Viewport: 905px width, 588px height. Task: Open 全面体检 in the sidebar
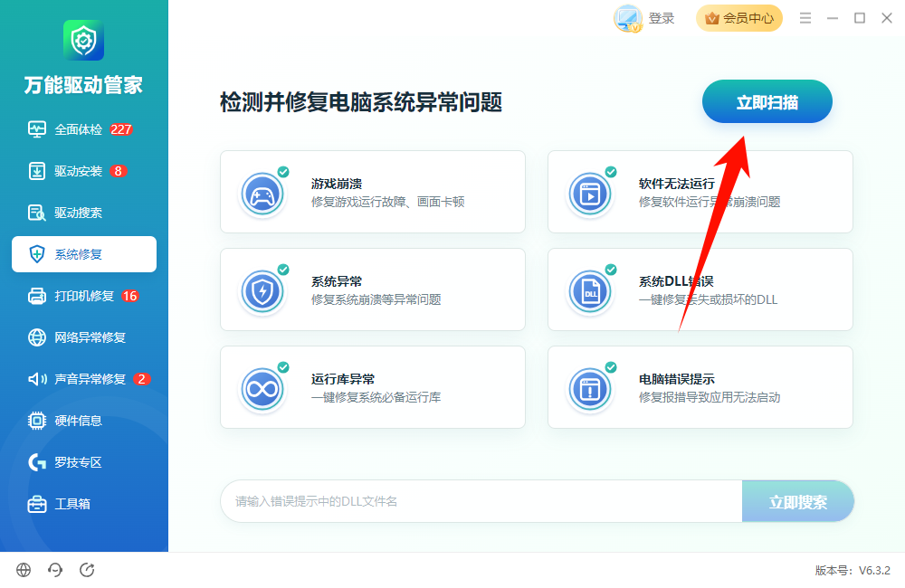click(83, 129)
